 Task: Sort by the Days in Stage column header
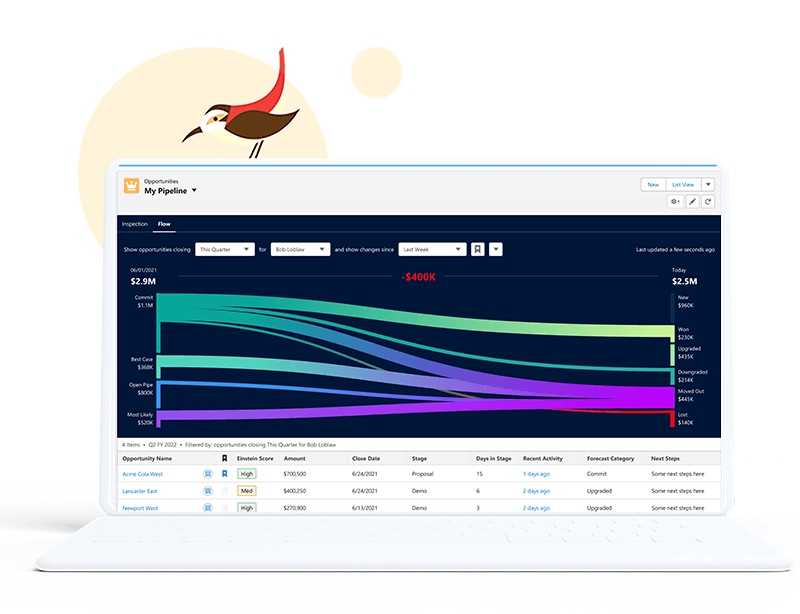click(x=493, y=458)
